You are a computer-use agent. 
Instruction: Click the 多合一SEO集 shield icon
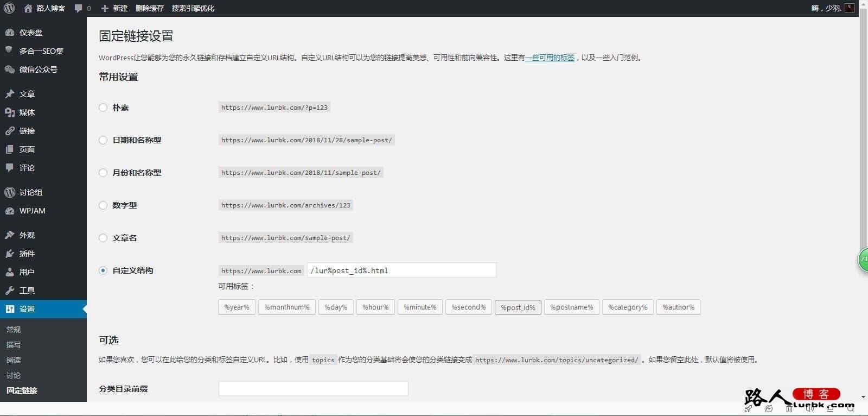click(x=9, y=51)
